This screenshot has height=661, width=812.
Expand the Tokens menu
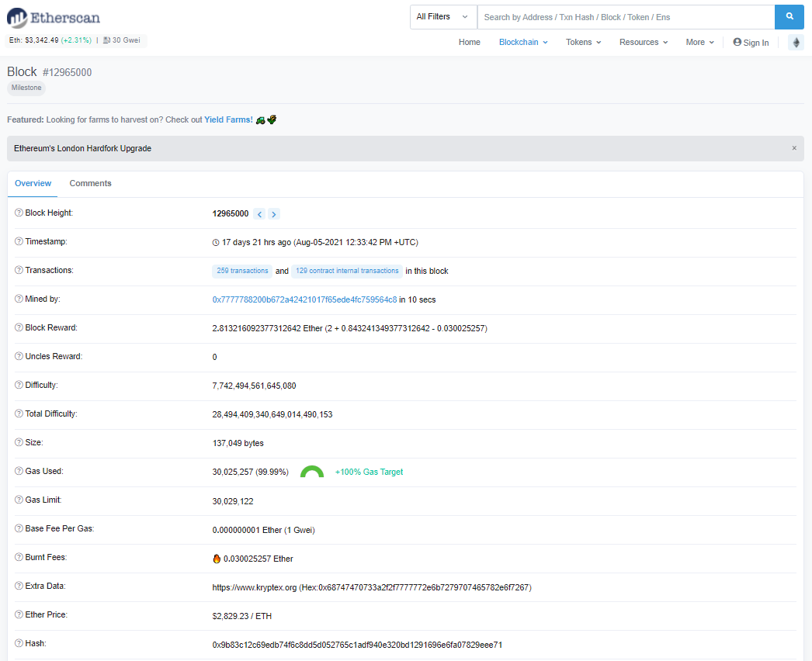(x=583, y=43)
